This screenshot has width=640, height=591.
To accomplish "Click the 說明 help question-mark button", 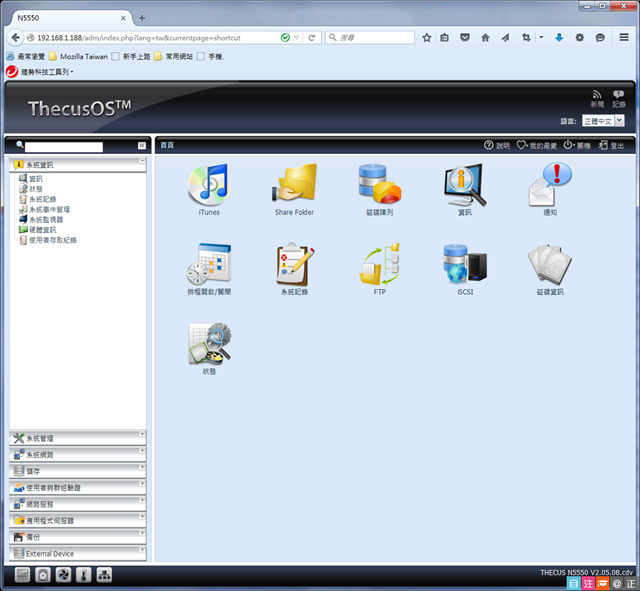I will point(497,145).
